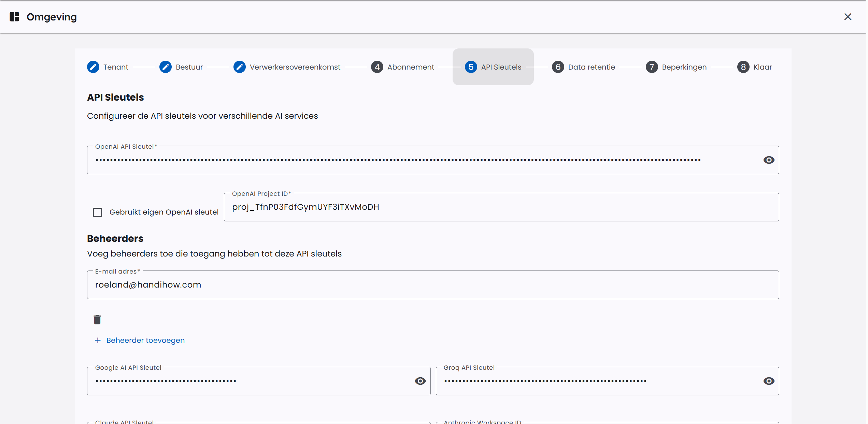The image size is (868, 424).
Task: Click the Omgeving logo icon top left
Action: coord(14,17)
